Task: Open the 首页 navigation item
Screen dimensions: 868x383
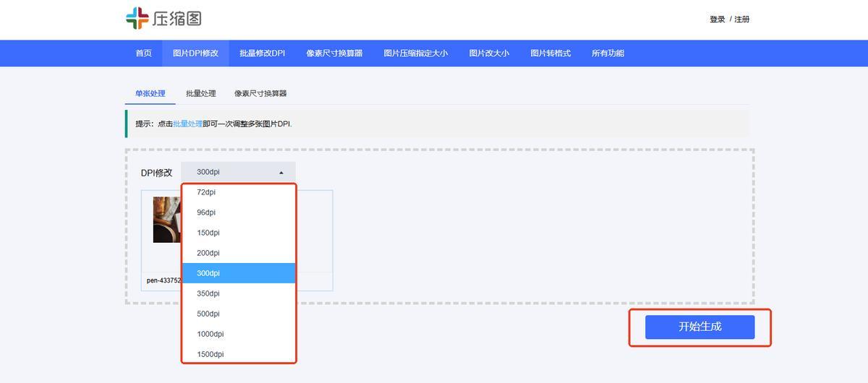Action: click(x=143, y=53)
